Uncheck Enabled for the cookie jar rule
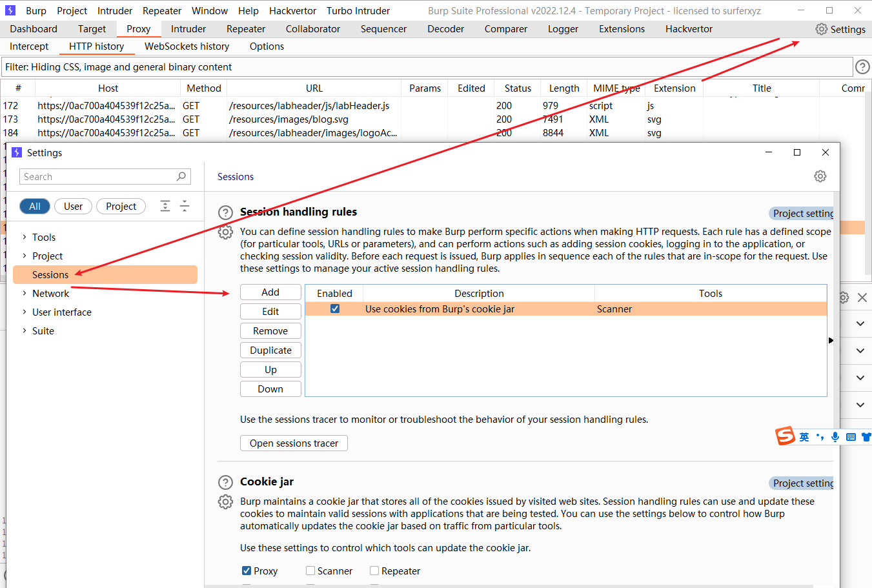 pyautogui.click(x=335, y=309)
